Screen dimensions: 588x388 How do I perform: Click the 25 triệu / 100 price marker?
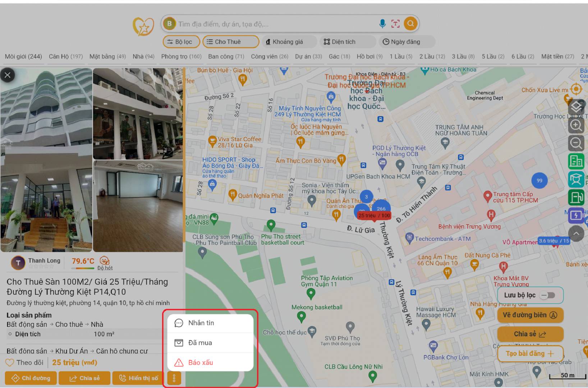(x=374, y=216)
